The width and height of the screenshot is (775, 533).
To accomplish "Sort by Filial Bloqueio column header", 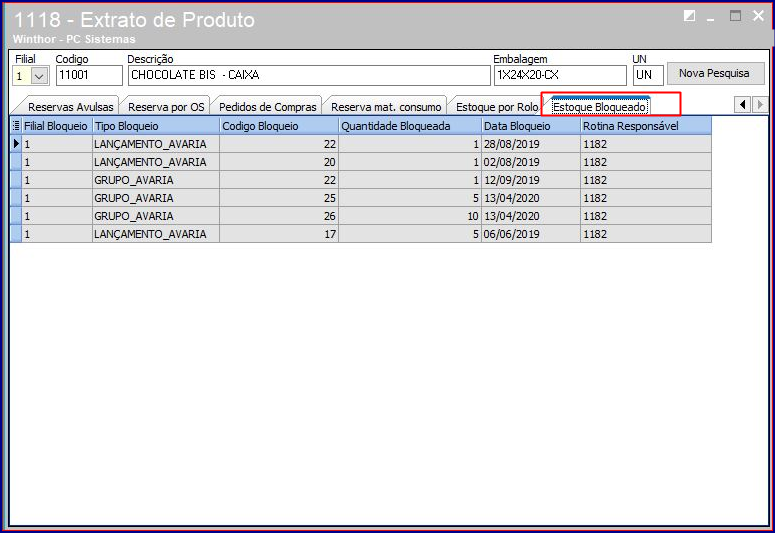I will (57, 126).
